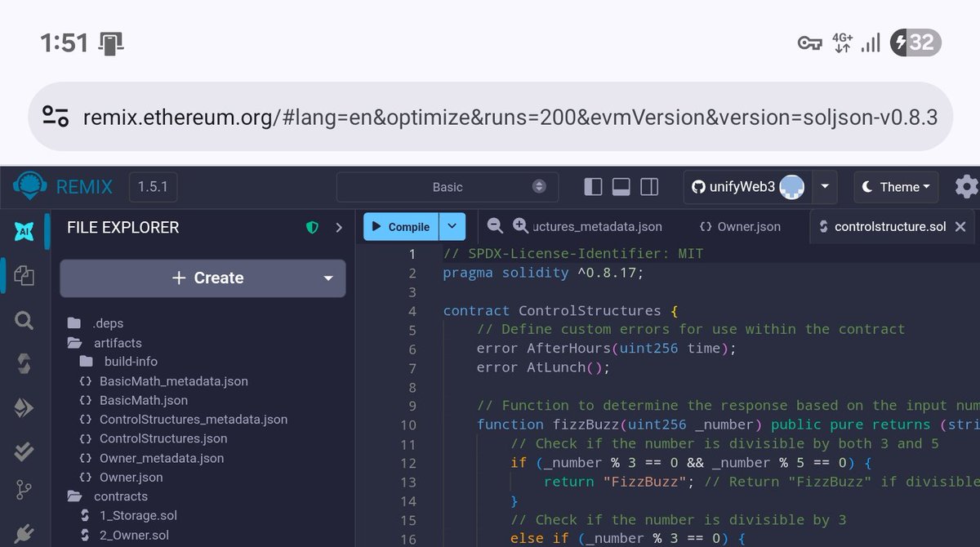The height and width of the screenshot is (547, 980).
Task: Open the Search in files sidebar icon
Action: click(x=24, y=320)
